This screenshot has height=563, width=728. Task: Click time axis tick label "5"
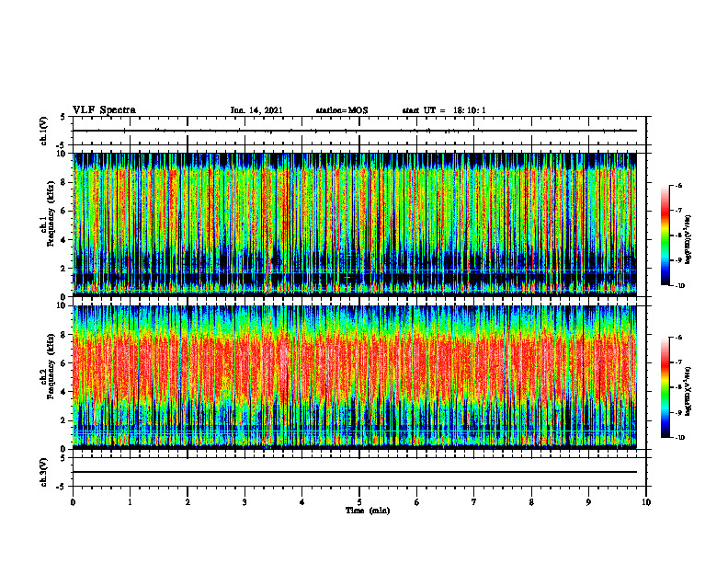coord(359,502)
